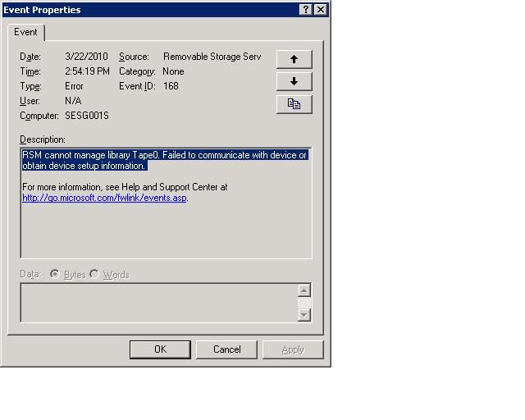525x420 pixels.
Task: Go to next event with down arrow
Action: (294, 81)
